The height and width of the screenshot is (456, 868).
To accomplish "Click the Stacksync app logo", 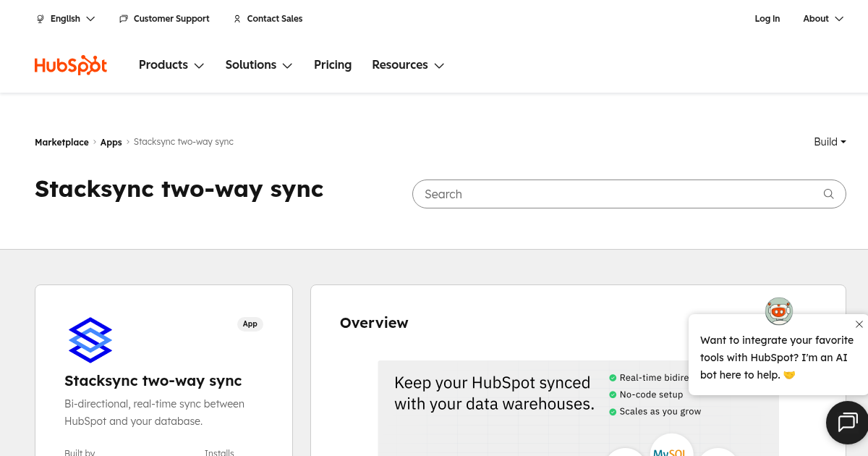I will tap(90, 339).
